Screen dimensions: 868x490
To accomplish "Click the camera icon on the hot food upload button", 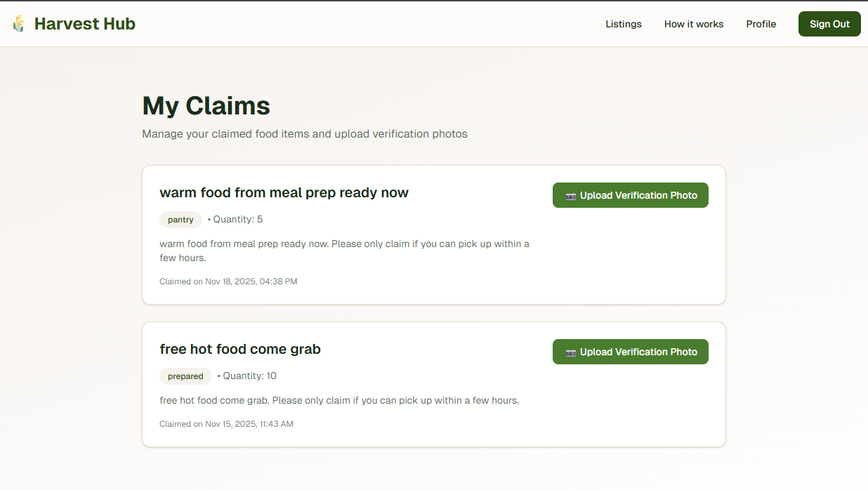I will point(570,352).
